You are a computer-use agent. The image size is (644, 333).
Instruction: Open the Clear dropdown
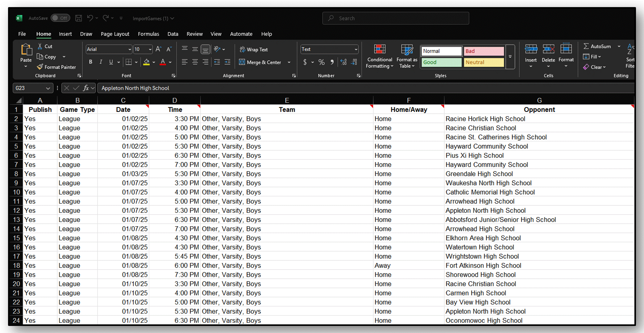point(594,67)
